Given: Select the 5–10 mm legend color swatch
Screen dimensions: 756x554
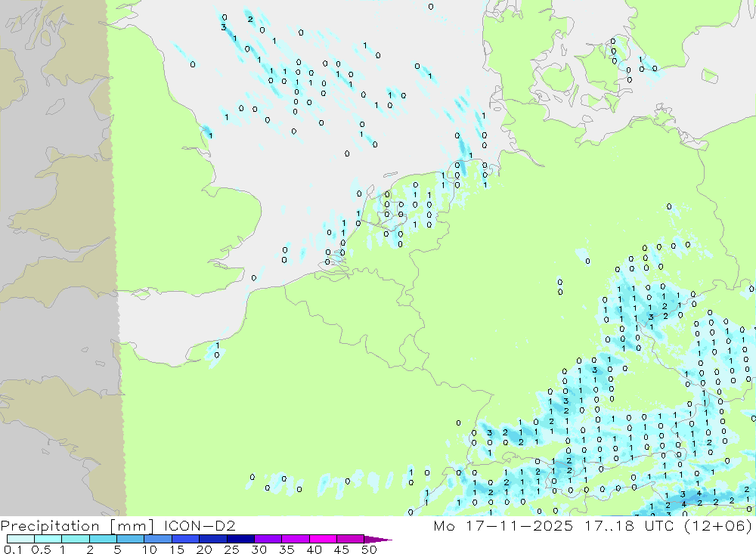Looking at the screenshot, I should tap(131, 539).
